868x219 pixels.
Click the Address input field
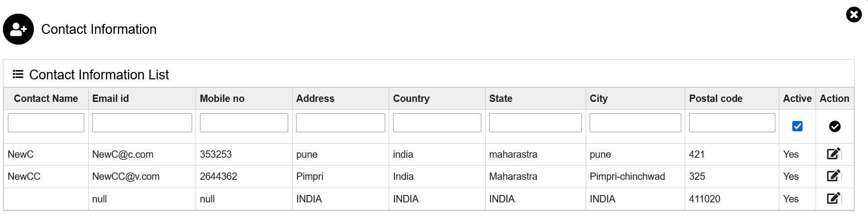(341, 122)
